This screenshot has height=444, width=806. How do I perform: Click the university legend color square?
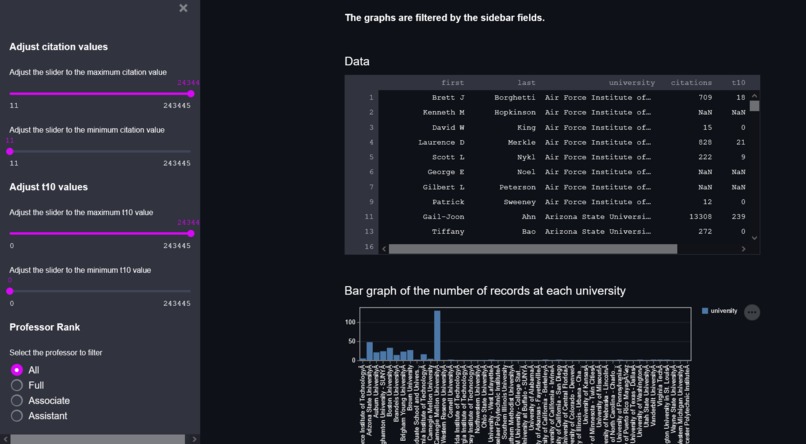pyautogui.click(x=705, y=311)
